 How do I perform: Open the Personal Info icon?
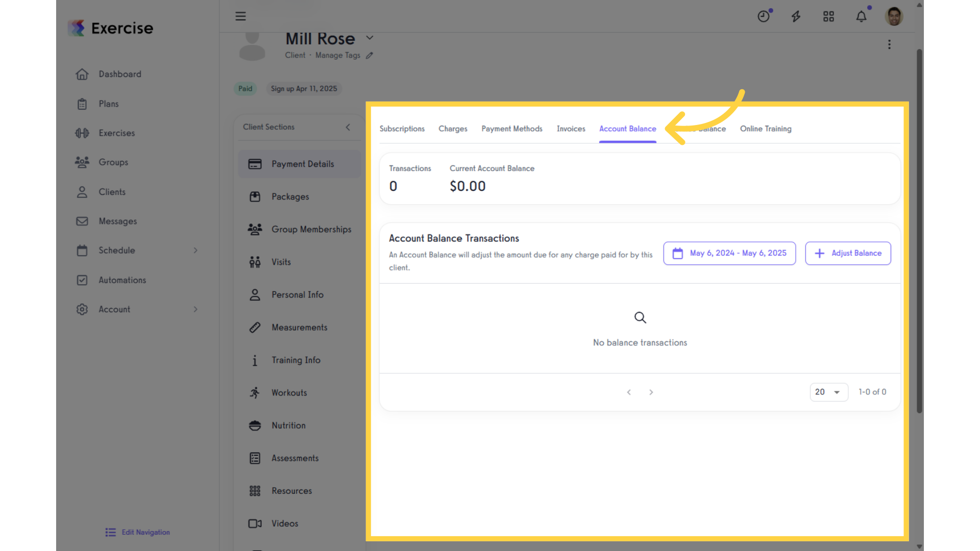[255, 294]
